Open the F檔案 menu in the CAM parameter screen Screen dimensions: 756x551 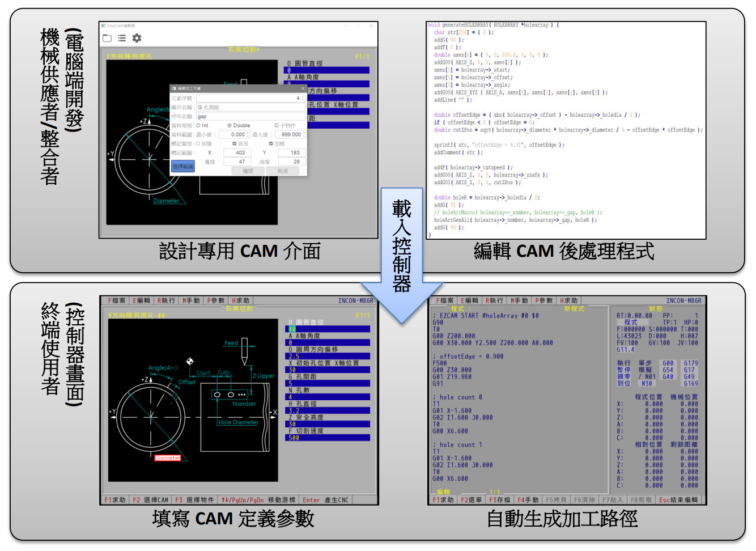coord(116,300)
